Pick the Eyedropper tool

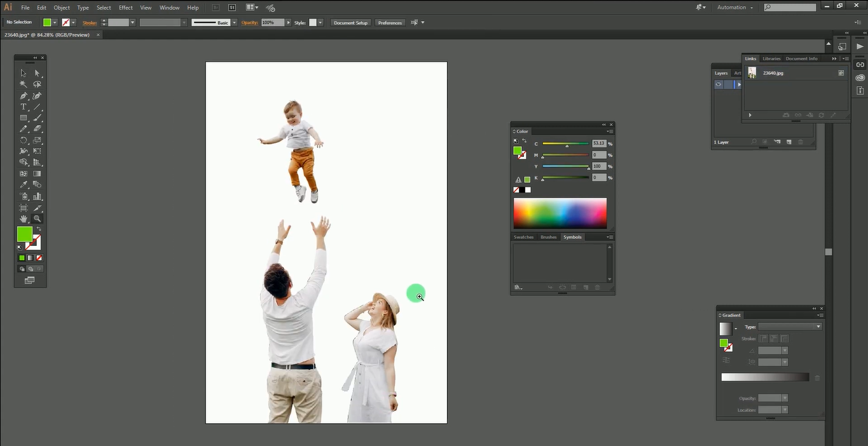click(x=23, y=184)
